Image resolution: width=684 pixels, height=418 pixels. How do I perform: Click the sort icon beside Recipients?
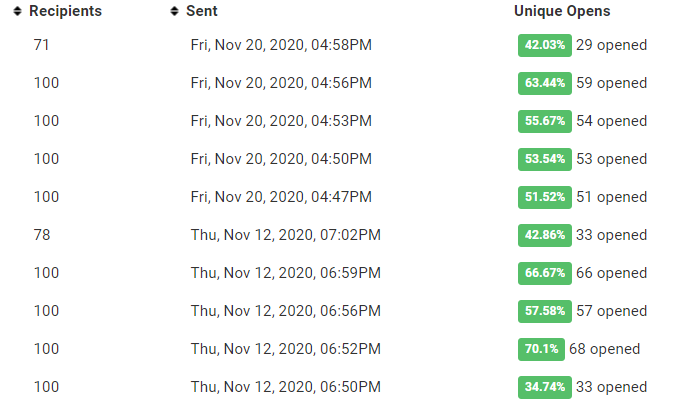[18, 11]
